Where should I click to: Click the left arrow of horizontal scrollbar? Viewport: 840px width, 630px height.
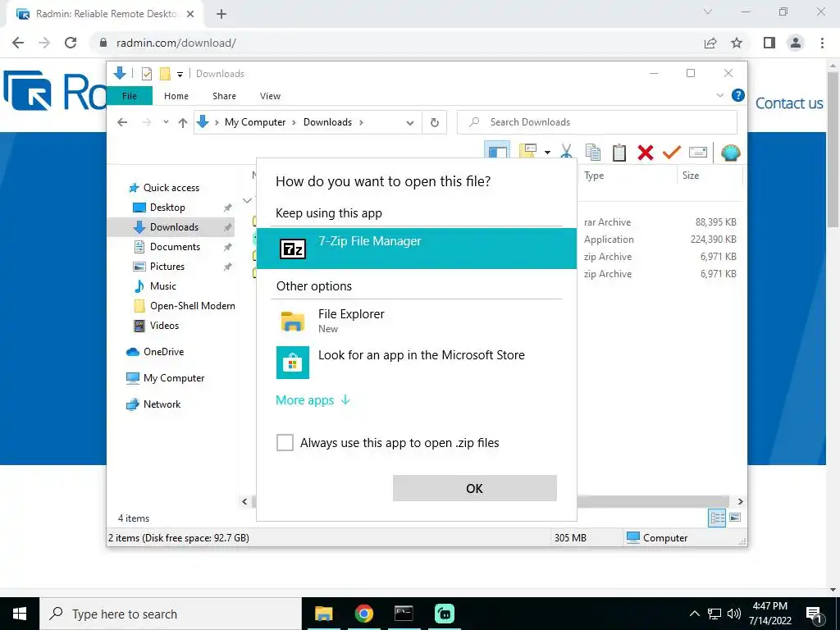click(244, 502)
